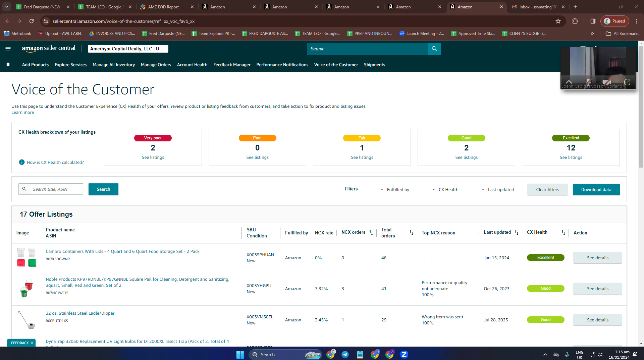The width and height of the screenshot is (644, 360).
Task: Open the CX Health filter dropdown
Action: point(445,189)
